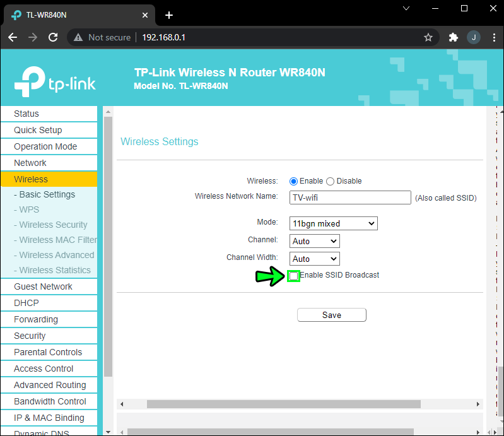504x436 pixels.
Task: Click the Not secure warning icon
Action: coord(78,38)
